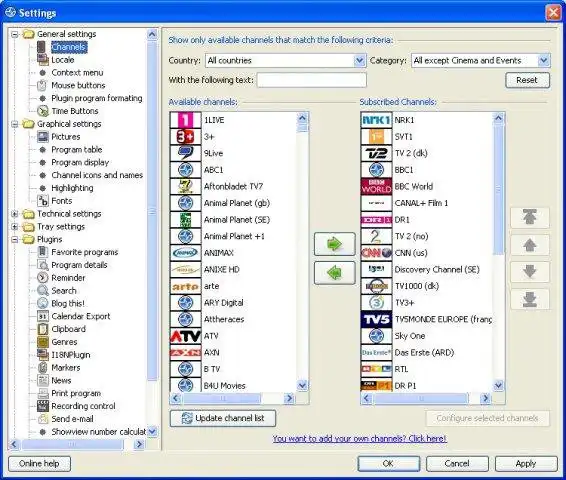This screenshot has height=480, width=566.
Task: Select ANIXE HD in available channels
Action: tap(233, 270)
